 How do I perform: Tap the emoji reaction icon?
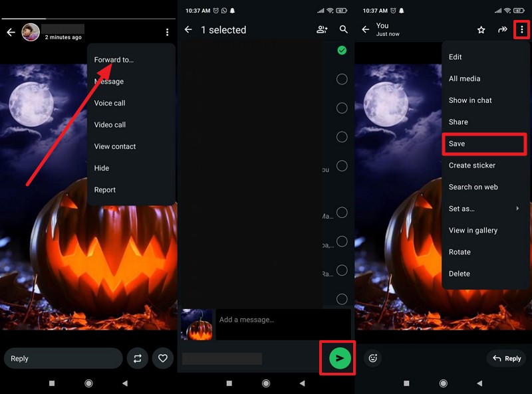[x=373, y=358]
